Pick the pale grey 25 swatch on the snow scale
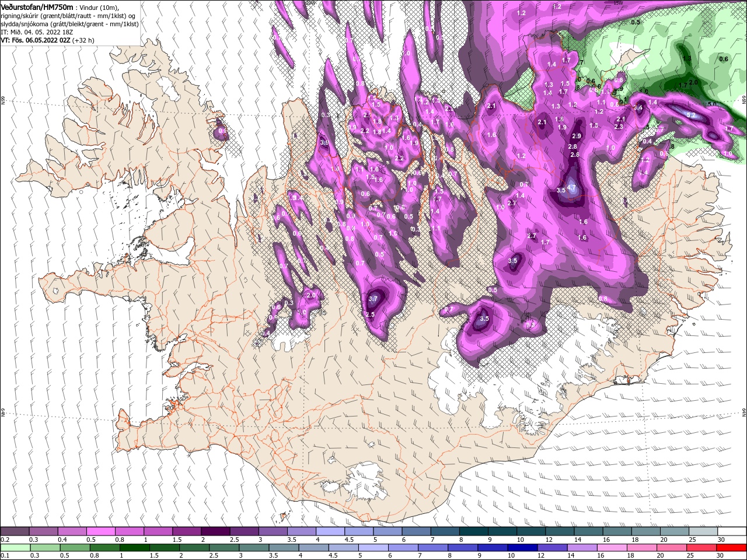The width and height of the screenshot is (747, 560). pos(704,531)
